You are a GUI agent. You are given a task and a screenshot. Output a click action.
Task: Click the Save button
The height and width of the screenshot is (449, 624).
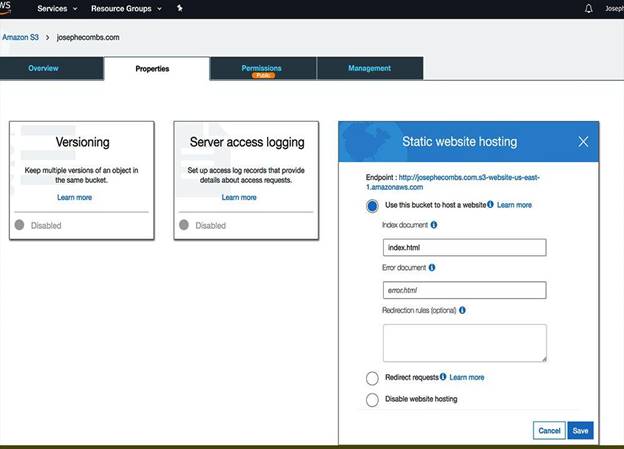click(580, 430)
